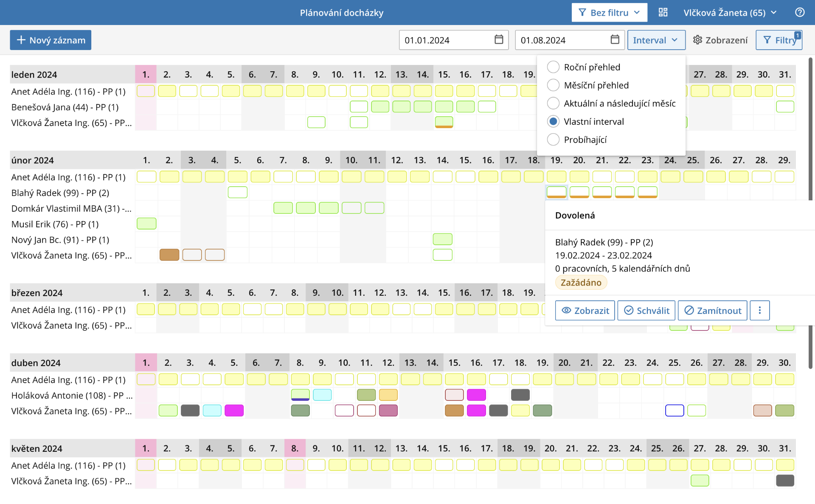The image size is (815, 504).
Task: Click highlighted day 1. in duben header
Action: click(146, 363)
